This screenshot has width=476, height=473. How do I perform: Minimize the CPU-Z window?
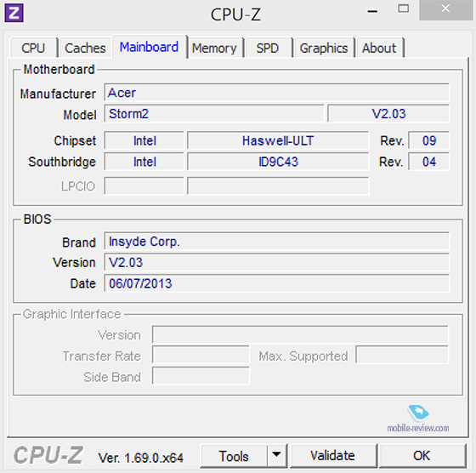[x=372, y=11]
